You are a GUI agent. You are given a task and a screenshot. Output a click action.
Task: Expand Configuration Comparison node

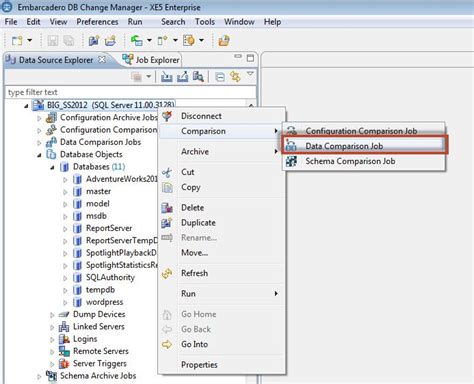pyautogui.click(x=39, y=130)
